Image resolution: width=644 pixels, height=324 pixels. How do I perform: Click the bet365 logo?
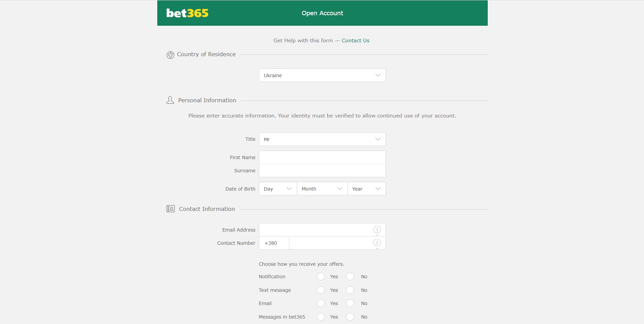point(187,13)
